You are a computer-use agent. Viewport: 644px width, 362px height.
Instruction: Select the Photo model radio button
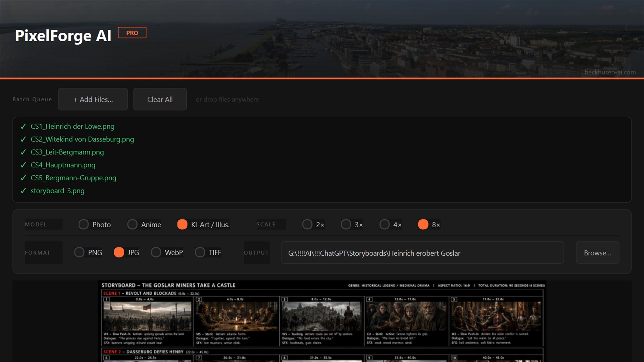[83, 225]
